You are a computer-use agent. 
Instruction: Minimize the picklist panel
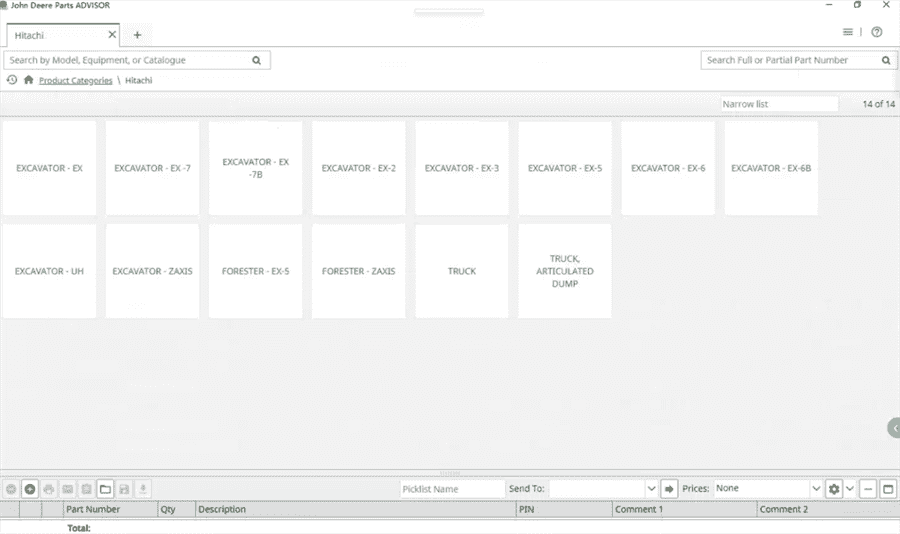868,489
